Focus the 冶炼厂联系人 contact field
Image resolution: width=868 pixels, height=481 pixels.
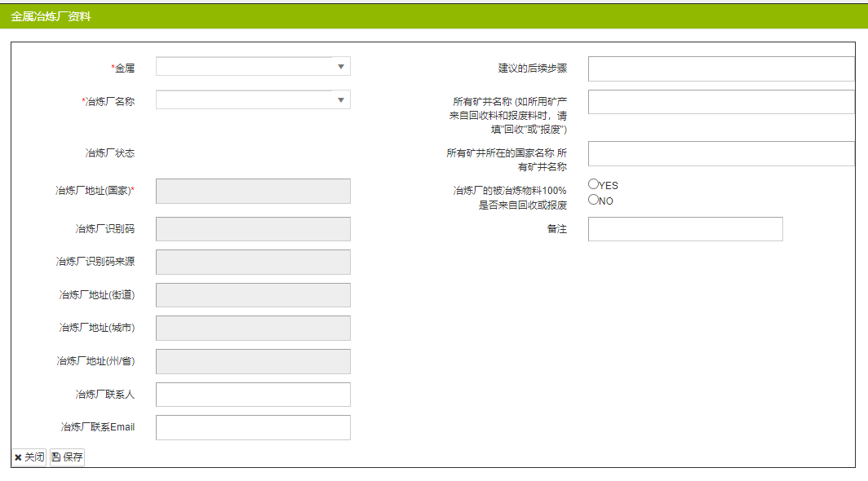pyautogui.click(x=253, y=395)
